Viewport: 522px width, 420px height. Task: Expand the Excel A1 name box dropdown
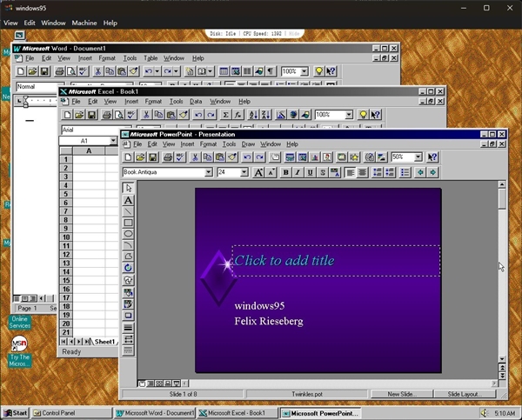[113, 141]
